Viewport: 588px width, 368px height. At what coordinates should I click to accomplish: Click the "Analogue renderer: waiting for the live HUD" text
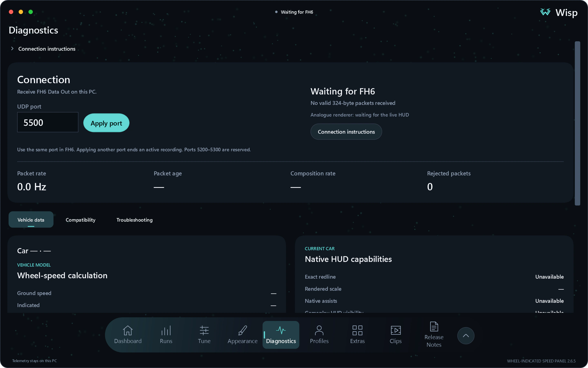coord(360,115)
